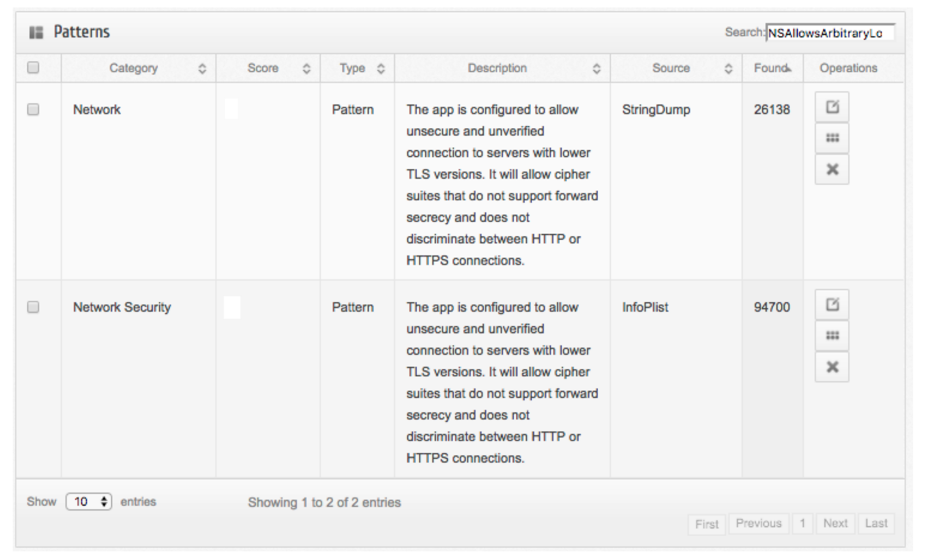Click the edit icon for the StringDump pattern
The height and width of the screenshot is (560, 925).
coord(832,107)
